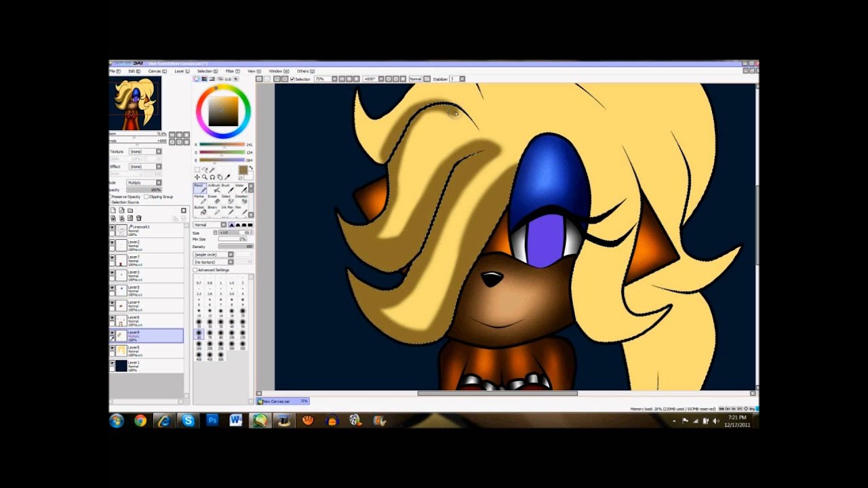
Task: Open the no texture brush dropdown
Action: click(x=214, y=262)
